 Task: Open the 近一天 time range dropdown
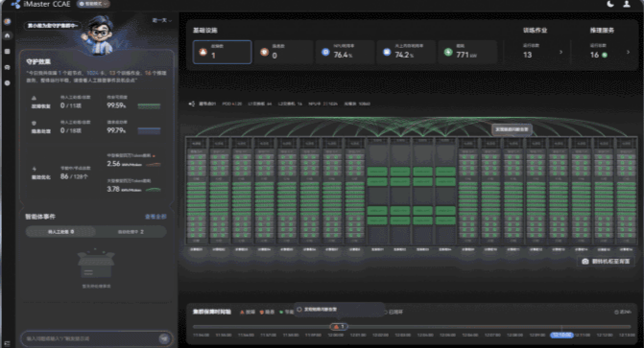(162, 20)
